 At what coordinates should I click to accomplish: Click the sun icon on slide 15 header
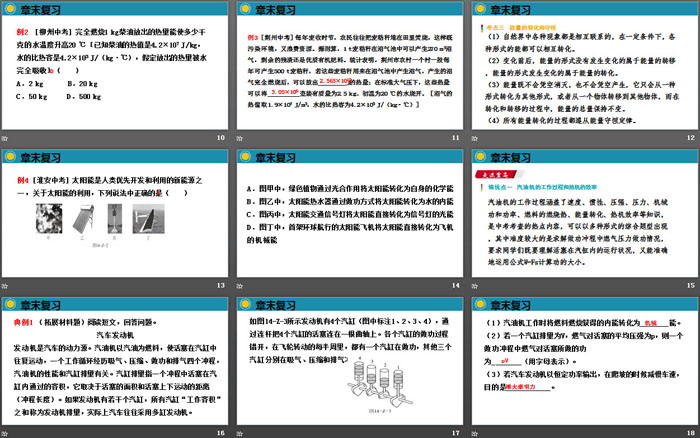482,157
